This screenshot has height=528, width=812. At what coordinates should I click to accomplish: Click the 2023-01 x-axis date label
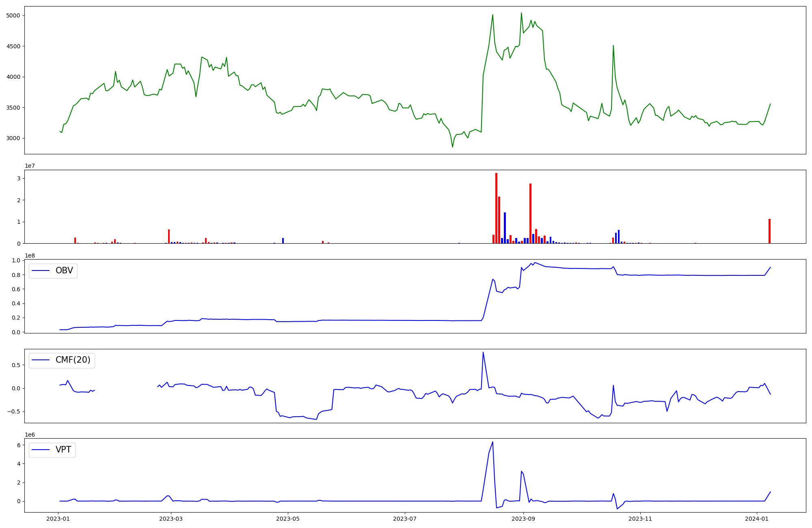tap(58, 519)
